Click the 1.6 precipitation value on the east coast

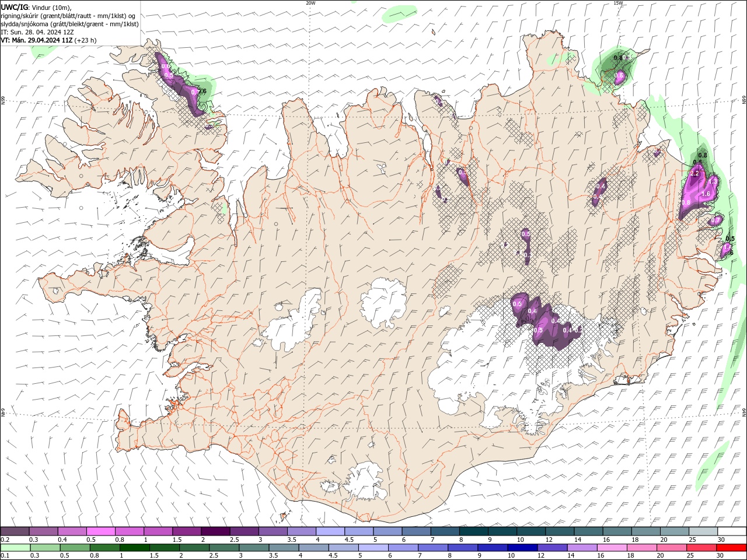[705, 194]
